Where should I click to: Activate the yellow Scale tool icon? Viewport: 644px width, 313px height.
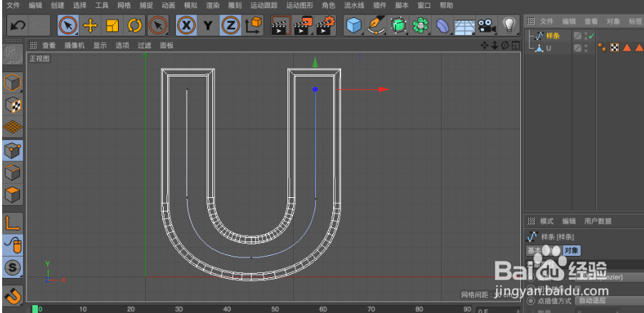point(112,26)
